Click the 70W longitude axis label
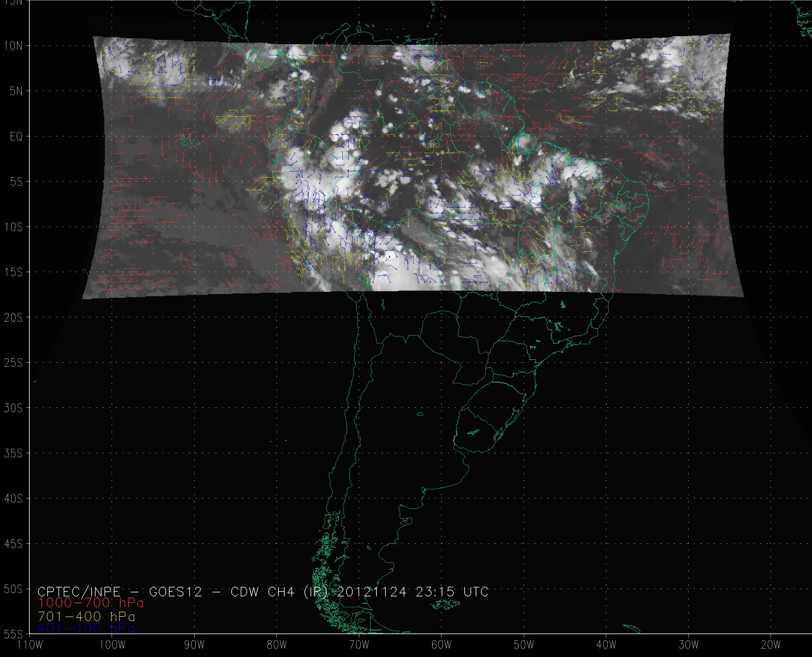This screenshot has height=657, width=812. [x=359, y=645]
